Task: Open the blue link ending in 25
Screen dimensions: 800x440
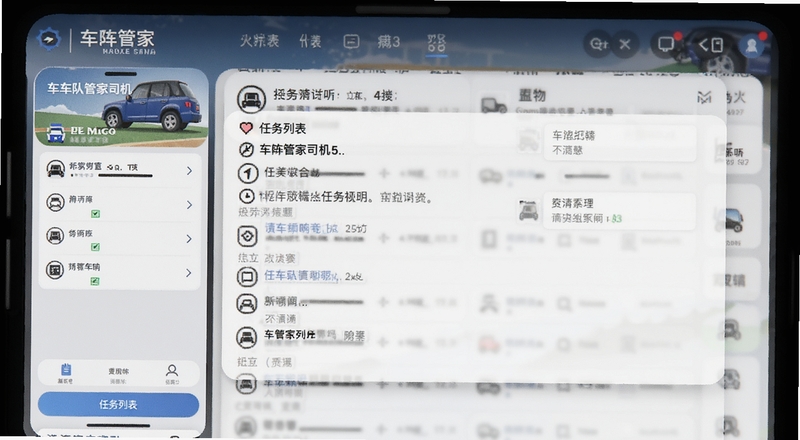Action: click(x=302, y=228)
